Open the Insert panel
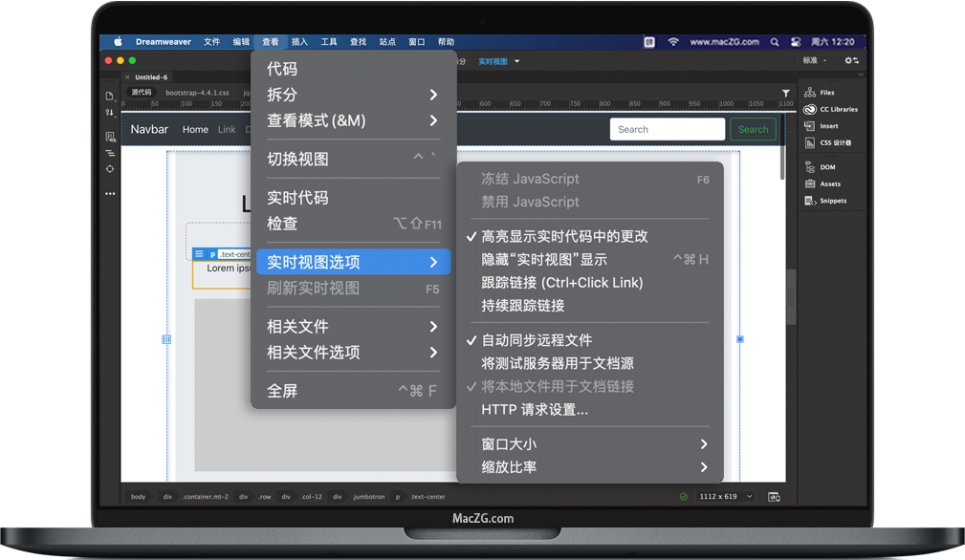This screenshot has height=560, width=965. [821, 126]
